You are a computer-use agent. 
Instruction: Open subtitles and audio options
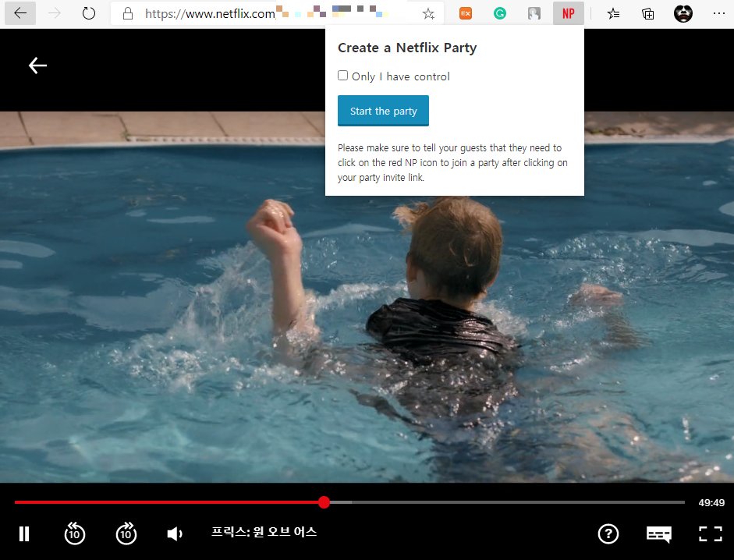[x=658, y=533]
